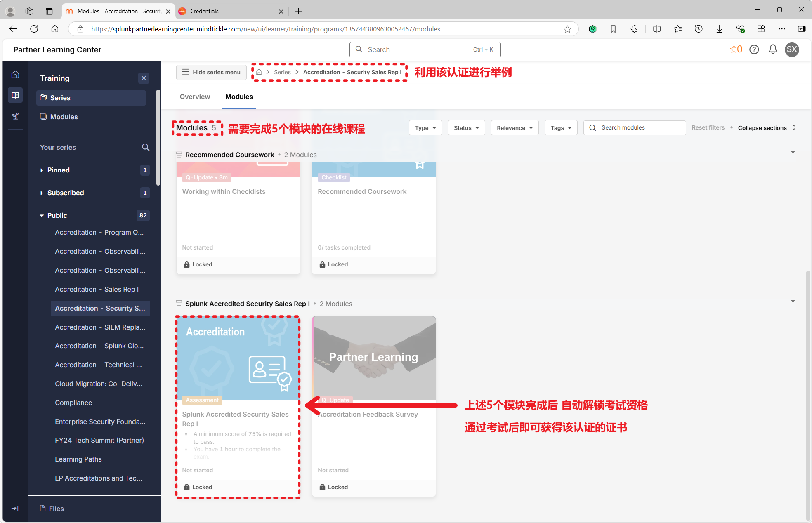Switch to the Overview tab
Screen dimensions: 812x523
(195, 97)
